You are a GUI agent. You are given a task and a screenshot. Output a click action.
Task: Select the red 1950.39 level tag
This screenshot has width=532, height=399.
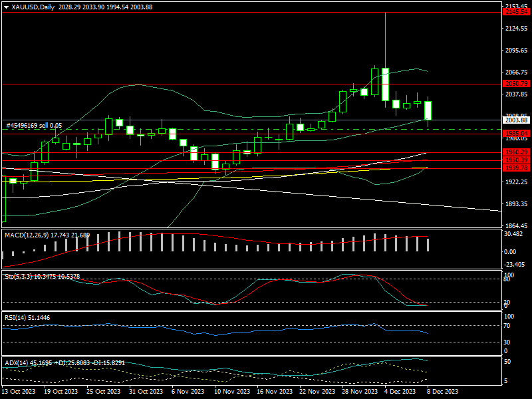[x=515, y=160]
